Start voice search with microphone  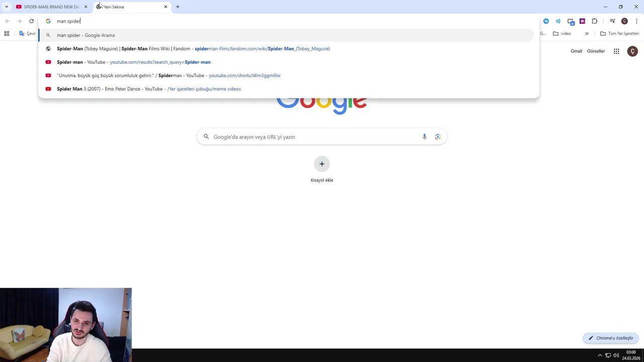pos(424,137)
